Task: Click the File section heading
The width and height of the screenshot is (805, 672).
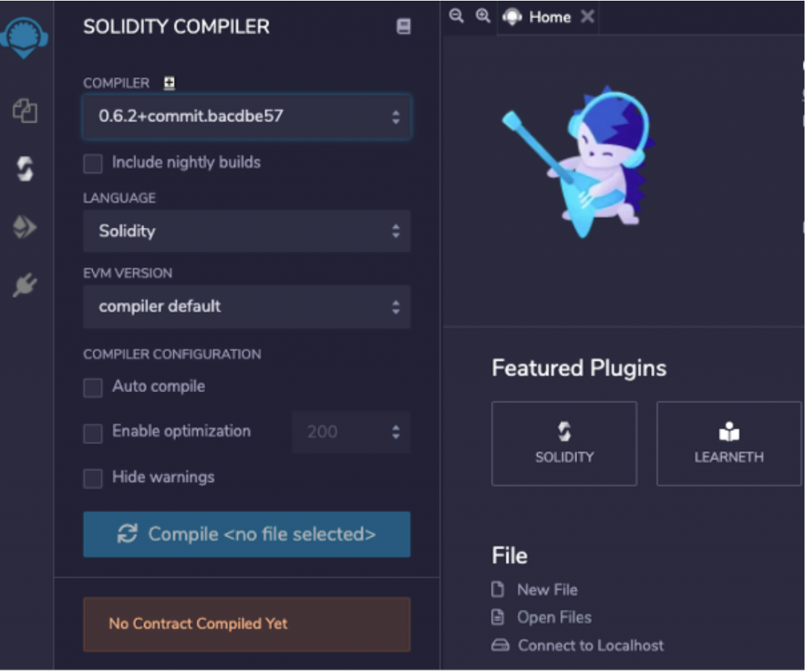Action: coord(509,556)
